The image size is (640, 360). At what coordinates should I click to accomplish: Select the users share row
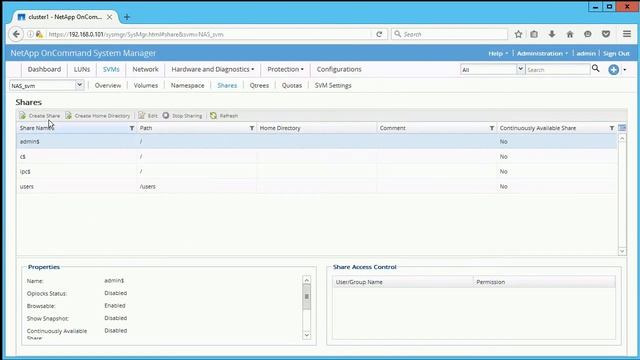point(317,187)
